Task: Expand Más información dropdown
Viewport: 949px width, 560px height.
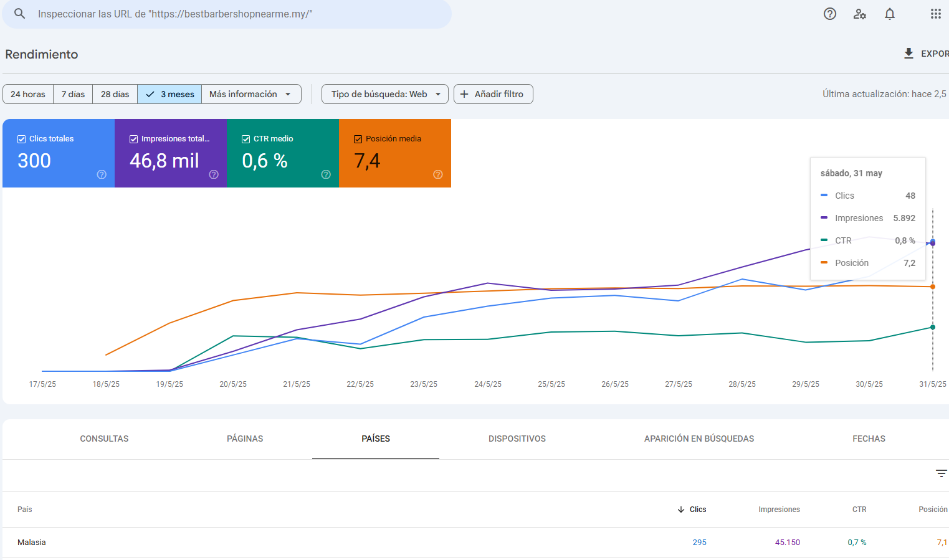Action: pyautogui.click(x=251, y=94)
